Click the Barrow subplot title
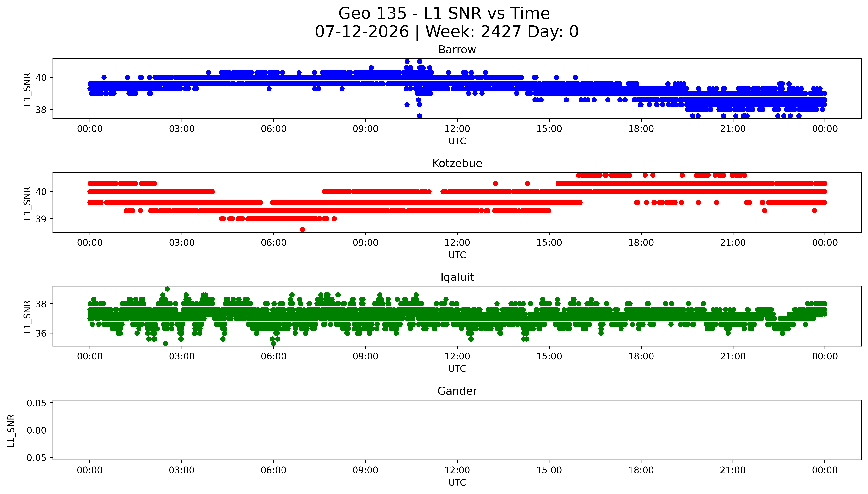 (457, 50)
